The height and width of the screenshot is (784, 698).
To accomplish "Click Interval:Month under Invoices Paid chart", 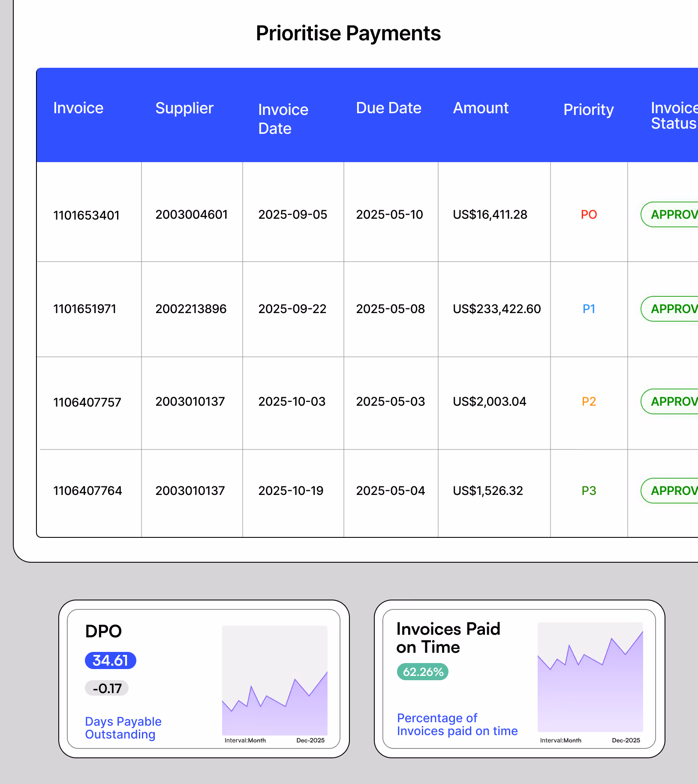I will pos(561,740).
